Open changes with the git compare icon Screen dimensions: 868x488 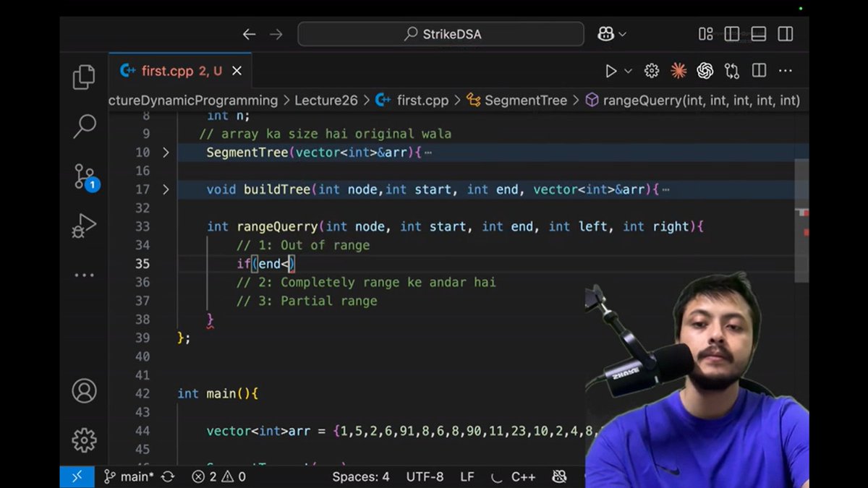point(732,71)
